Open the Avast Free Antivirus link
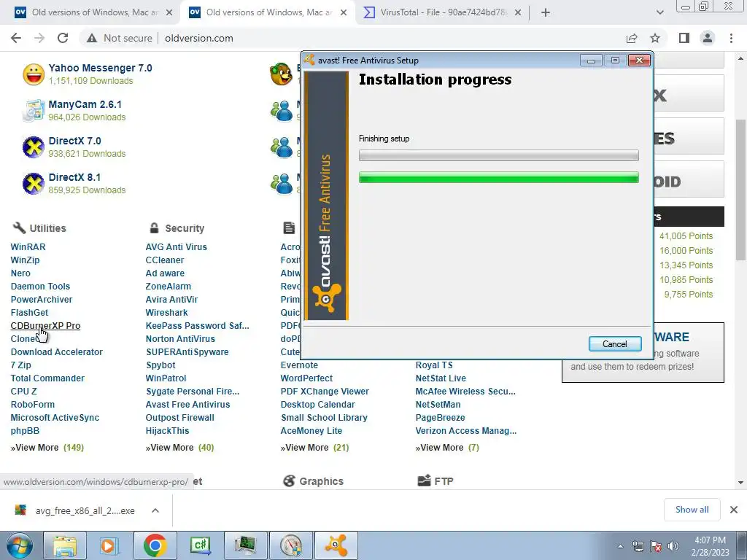747x560 pixels. tap(187, 404)
